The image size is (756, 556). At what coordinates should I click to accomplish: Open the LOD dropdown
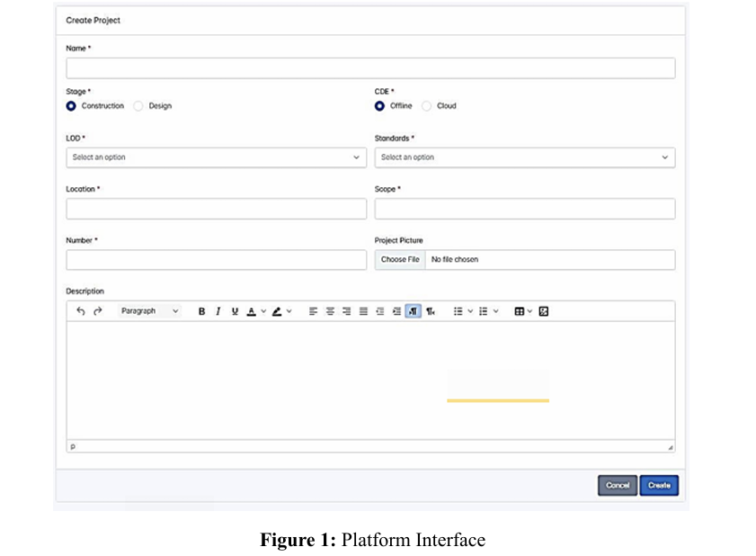click(216, 157)
